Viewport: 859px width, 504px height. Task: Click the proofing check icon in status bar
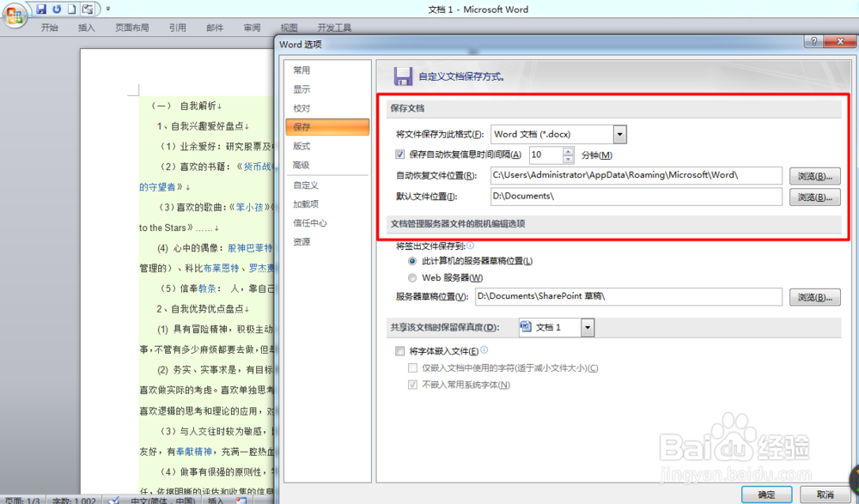[x=113, y=501]
